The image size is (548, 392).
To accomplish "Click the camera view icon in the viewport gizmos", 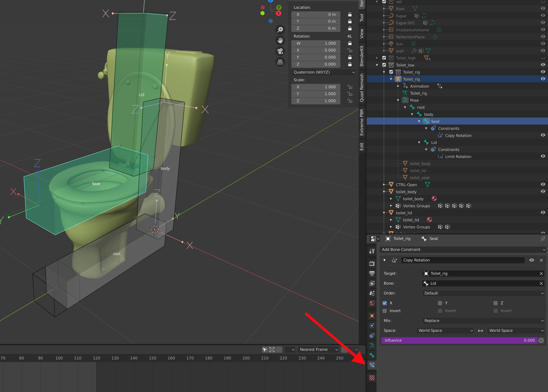I will click(280, 51).
